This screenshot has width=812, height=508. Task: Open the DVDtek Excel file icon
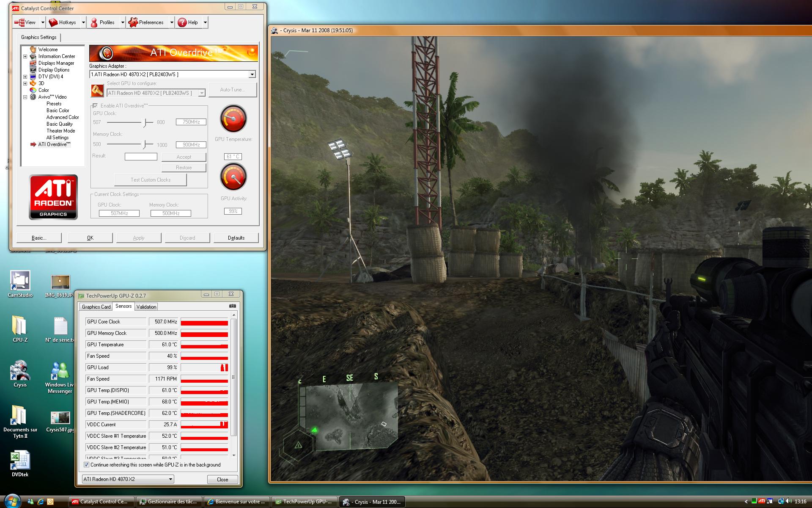(20, 464)
